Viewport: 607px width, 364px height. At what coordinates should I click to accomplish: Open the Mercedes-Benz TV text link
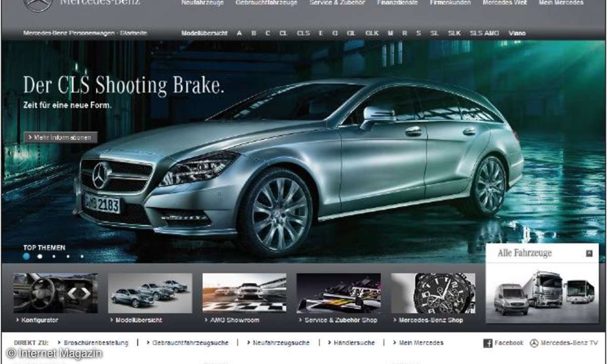click(569, 343)
